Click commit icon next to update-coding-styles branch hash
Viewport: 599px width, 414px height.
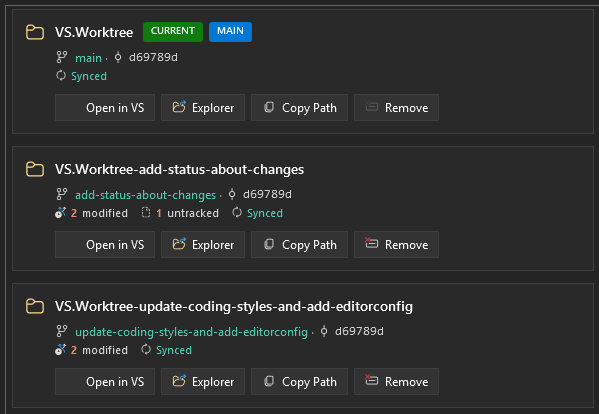pos(324,331)
